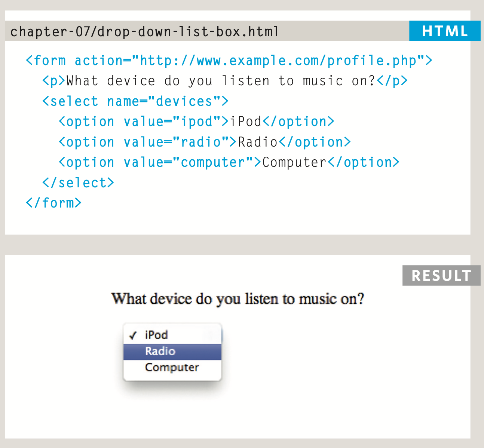Screen dimensions: 484x448
Task: Click the select name="devices" opening tag
Action: pyautogui.click(x=135, y=101)
